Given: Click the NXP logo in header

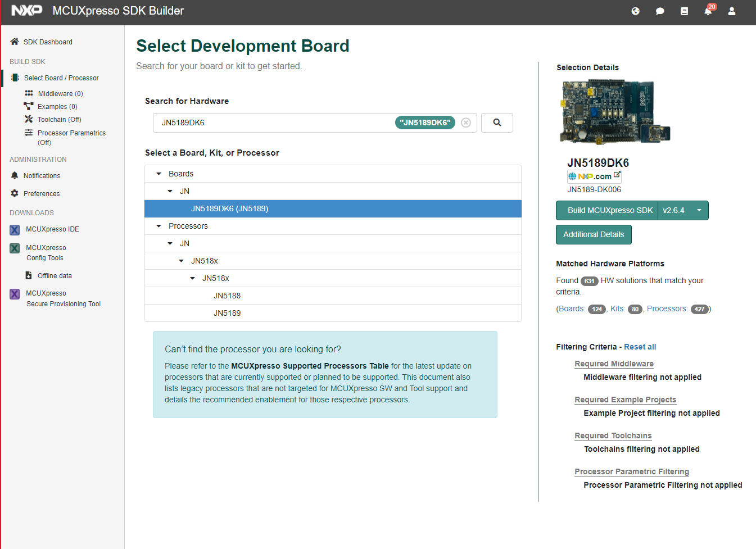Looking at the screenshot, I should (x=26, y=10).
